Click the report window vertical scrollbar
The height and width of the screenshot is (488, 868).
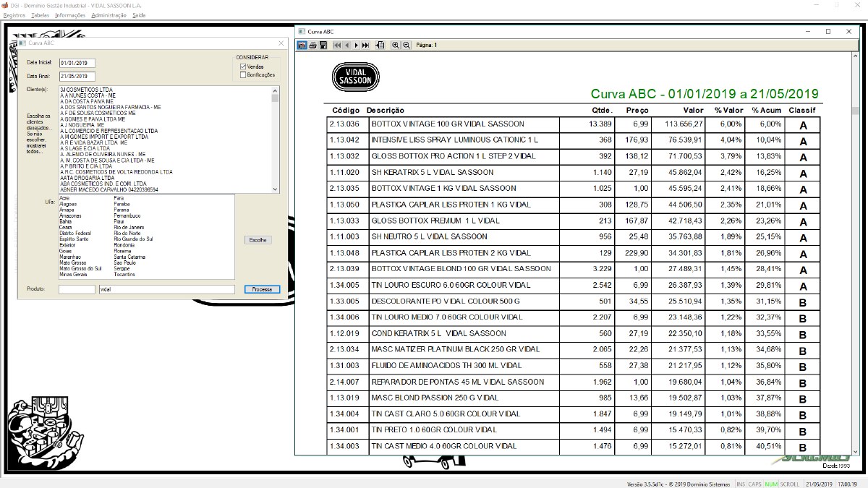(x=854, y=253)
